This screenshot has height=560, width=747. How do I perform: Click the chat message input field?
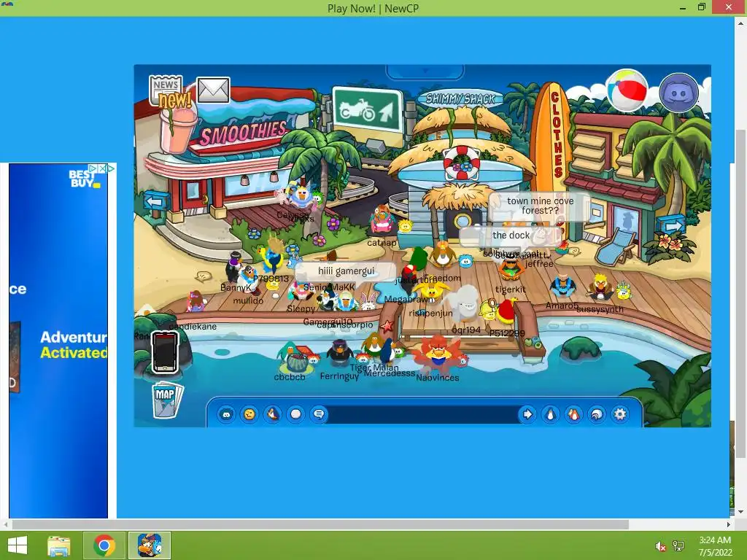(423, 414)
